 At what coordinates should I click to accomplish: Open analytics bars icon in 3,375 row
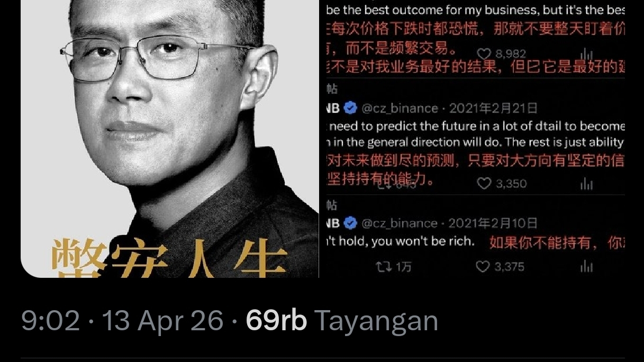[x=586, y=266]
